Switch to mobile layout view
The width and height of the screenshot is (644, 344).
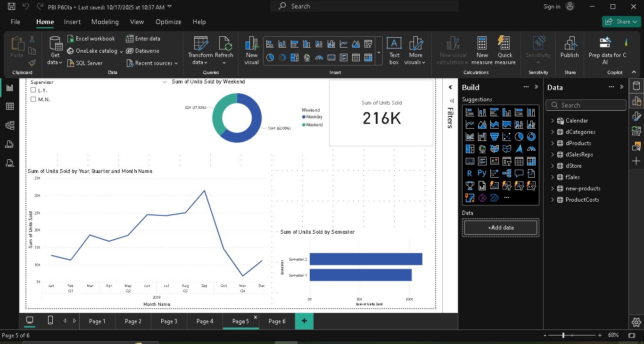[x=50, y=321]
